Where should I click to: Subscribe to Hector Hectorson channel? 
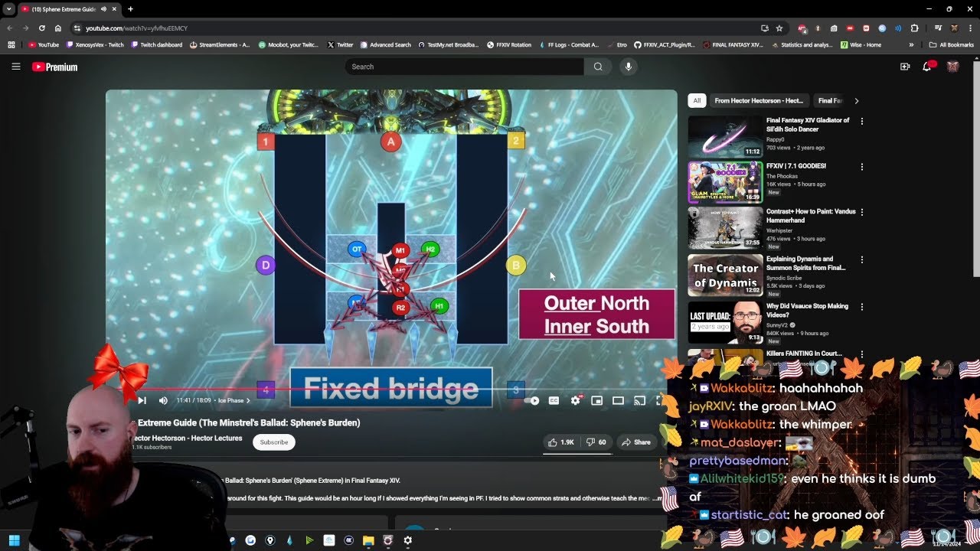click(x=273, y=442)
